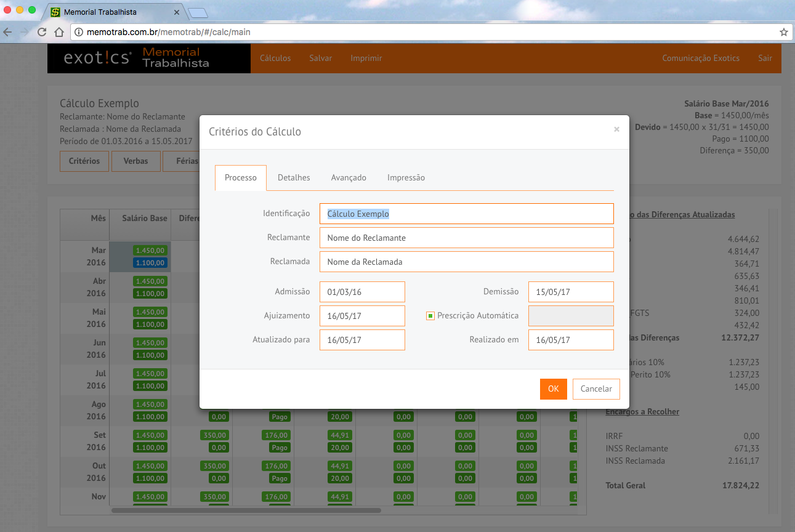Close the Memorial Trabalhista browser tab
The image size is (795, 532).
coord(177,12)
